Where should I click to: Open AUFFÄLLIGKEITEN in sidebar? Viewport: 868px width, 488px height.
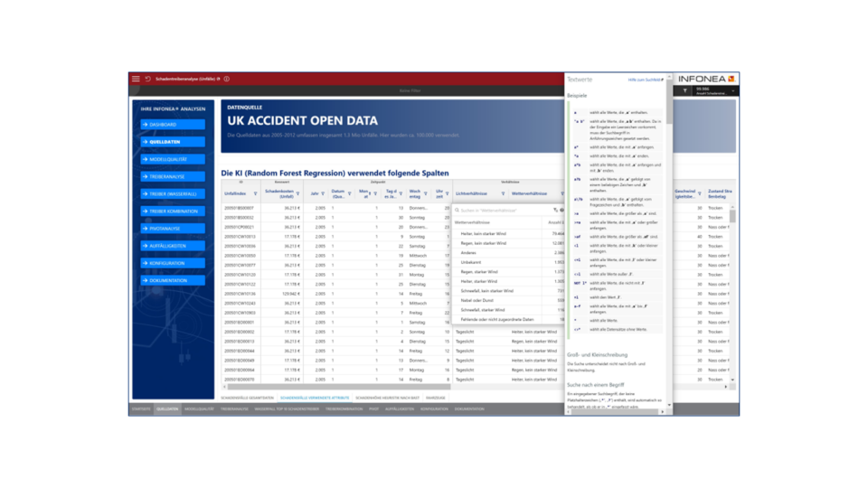[x=173, y=246]
